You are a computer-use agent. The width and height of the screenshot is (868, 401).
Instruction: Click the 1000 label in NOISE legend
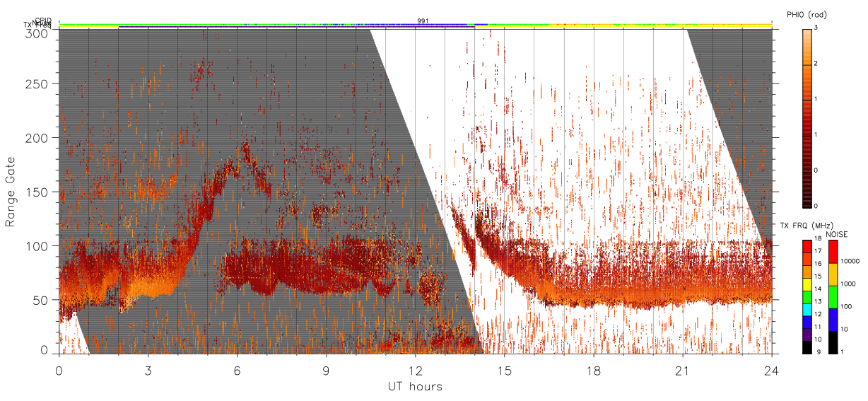(849, 284)
